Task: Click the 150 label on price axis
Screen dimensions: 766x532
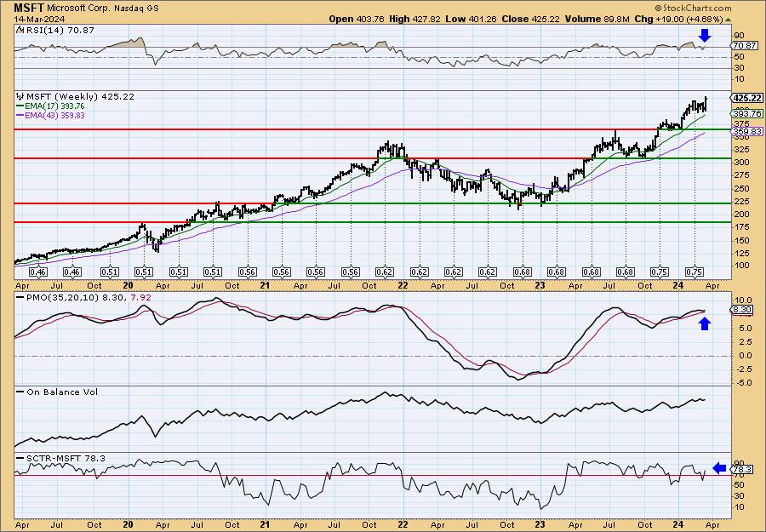Action: [741, 240]
